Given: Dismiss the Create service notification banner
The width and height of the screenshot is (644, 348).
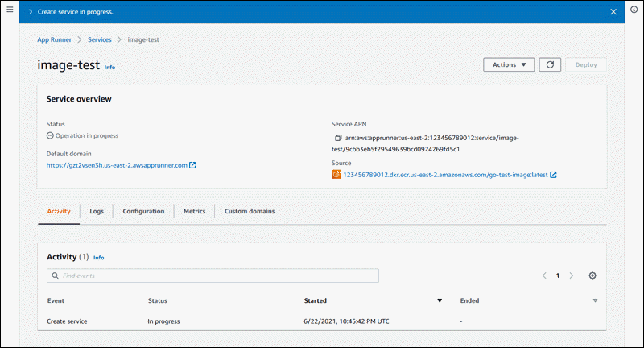Looking at the screenshot, I should (x=613, y=13).
